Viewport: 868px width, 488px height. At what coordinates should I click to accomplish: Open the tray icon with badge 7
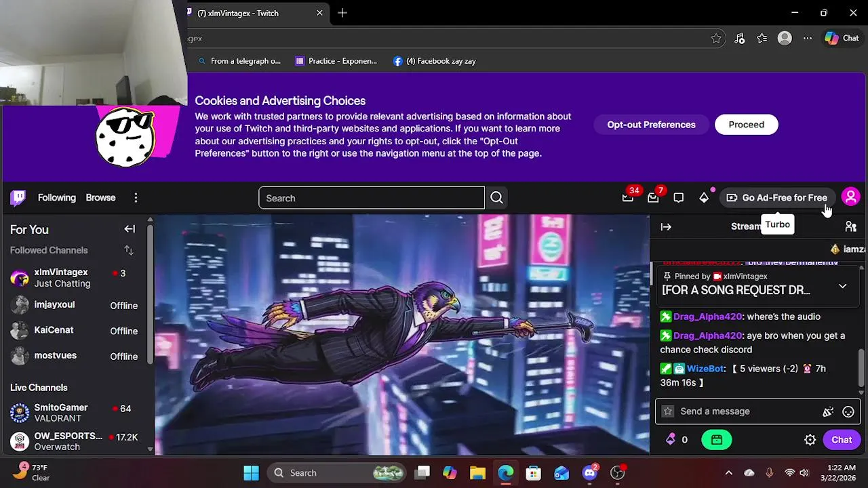[x=654, y=197]
